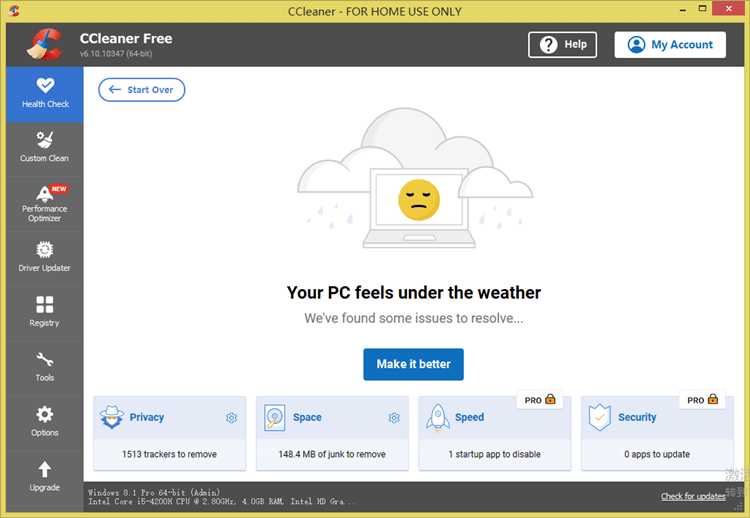Open the Tools section
Viewport: 750px width, 518px height.
(45, 368)
